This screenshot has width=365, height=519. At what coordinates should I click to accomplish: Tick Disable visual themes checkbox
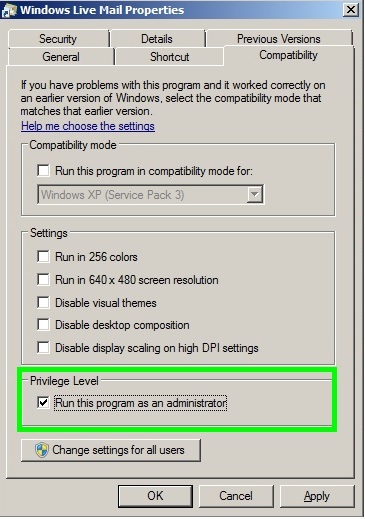coord(43,302)
